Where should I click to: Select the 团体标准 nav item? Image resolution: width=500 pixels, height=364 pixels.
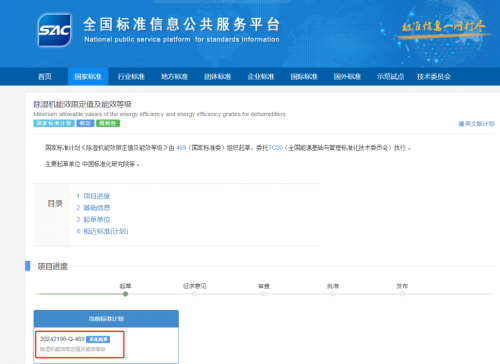click(x=218, y=77)
